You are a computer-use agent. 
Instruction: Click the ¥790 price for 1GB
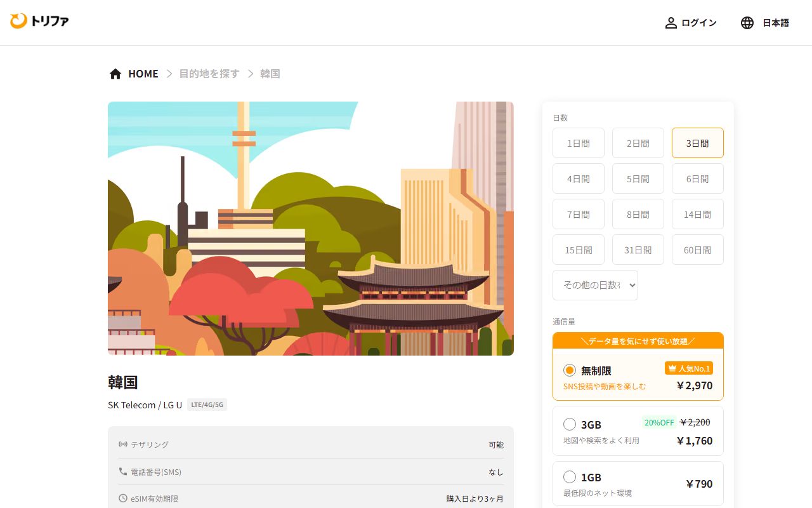(x=699, y=484)
